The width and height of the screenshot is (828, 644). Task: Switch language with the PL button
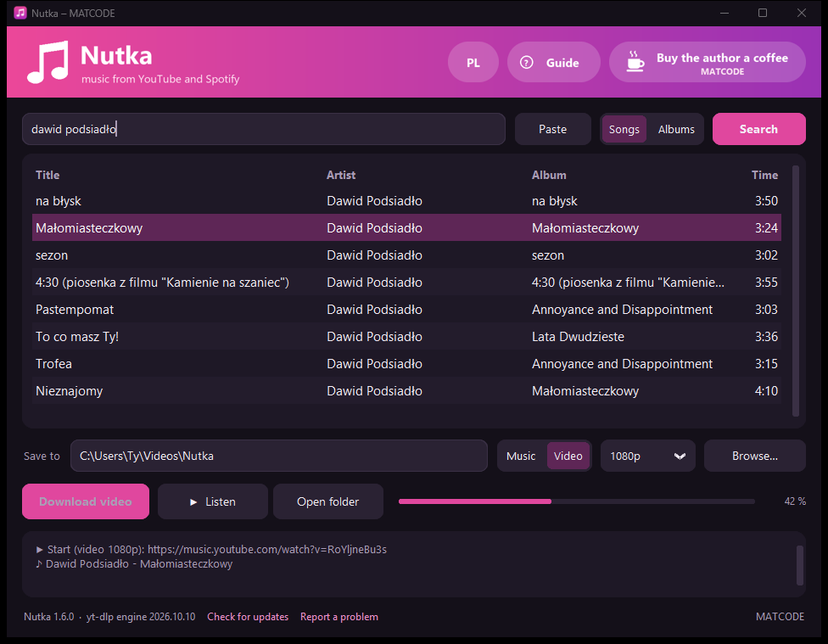pos(473,62)
